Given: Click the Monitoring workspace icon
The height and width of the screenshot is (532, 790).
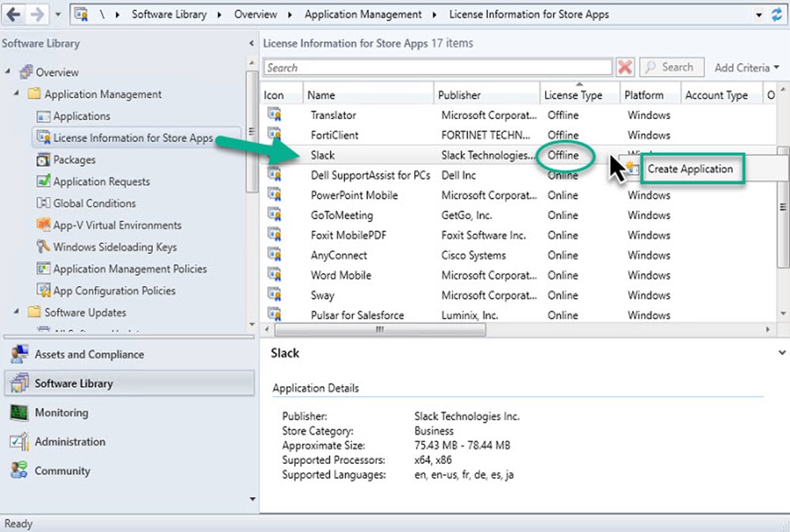Looking at the screenshot, I should coord(19,413).
